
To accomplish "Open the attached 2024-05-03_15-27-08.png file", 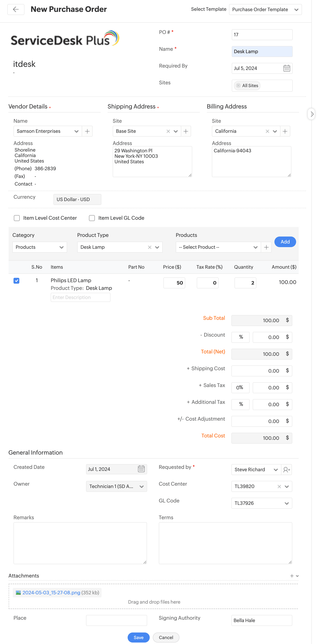I will pos(51,592).
